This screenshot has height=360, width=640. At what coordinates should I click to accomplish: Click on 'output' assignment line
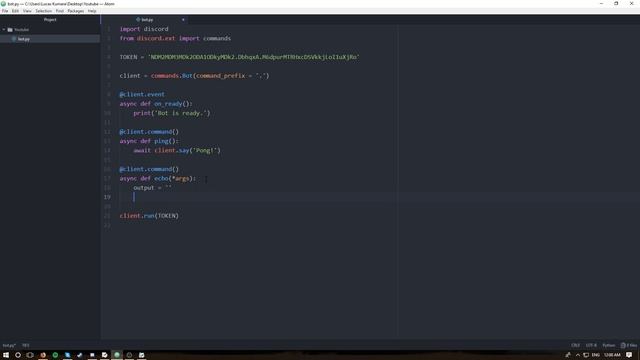coord(153,188)
